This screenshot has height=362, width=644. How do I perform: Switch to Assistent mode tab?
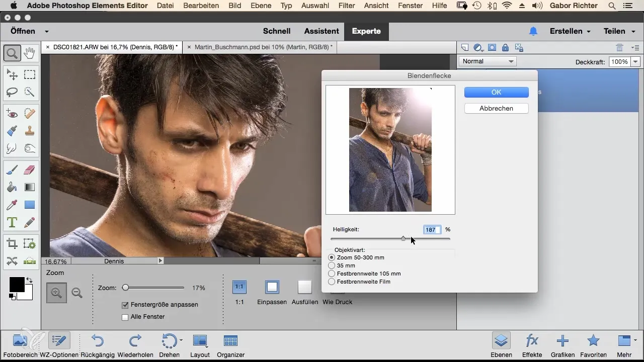click(x=321, y=31)
